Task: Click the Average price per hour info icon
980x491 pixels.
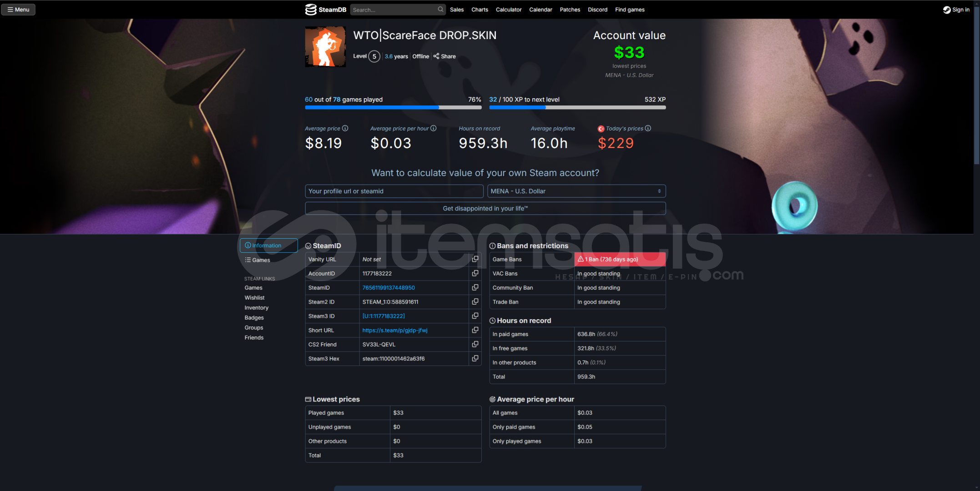Action: (434, 128)
